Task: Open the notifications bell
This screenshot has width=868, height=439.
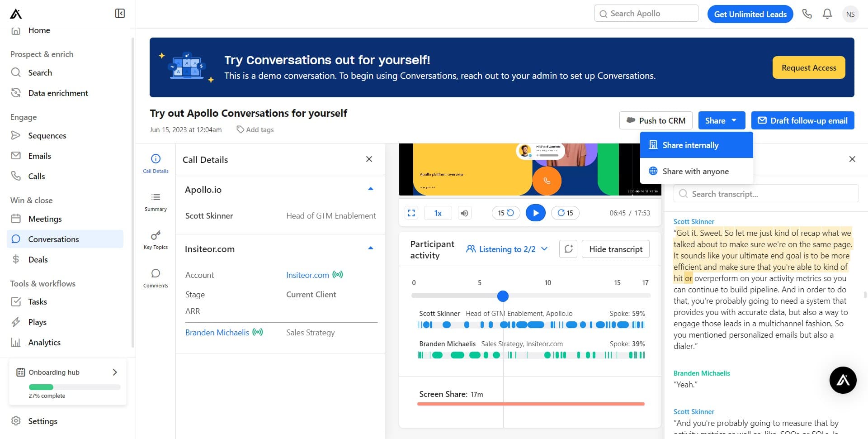Action: [827, 14]
